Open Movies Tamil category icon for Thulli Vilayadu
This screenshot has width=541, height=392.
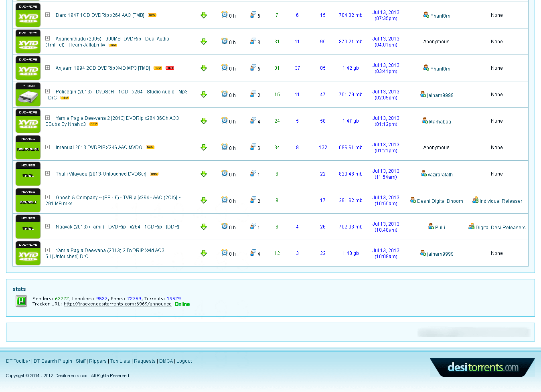[28, 174]
